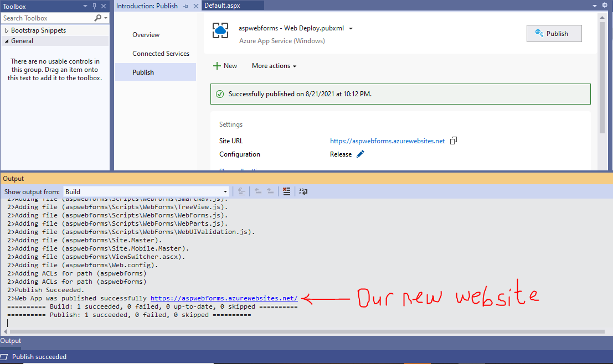Click the Adding file Web.config output line

pyautogui.click(x=83, y=265)
